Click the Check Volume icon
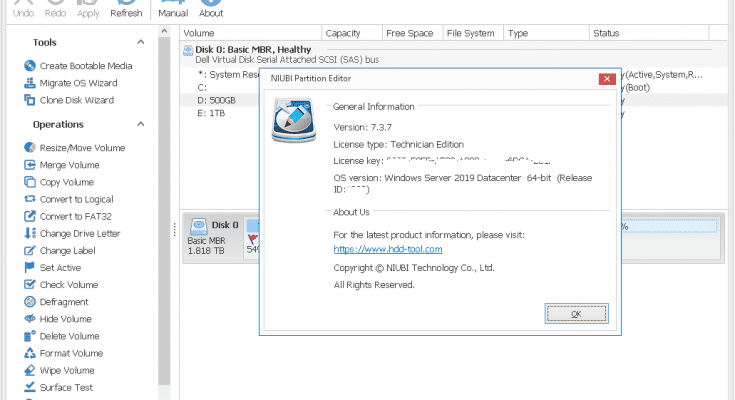The height and width of the screenshot is (400, 735). pyautogui.click(x=30, y=285)
